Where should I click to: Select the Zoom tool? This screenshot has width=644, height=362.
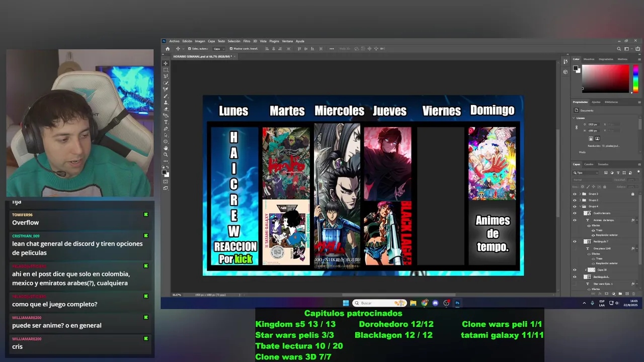click(x=165, y=155)
